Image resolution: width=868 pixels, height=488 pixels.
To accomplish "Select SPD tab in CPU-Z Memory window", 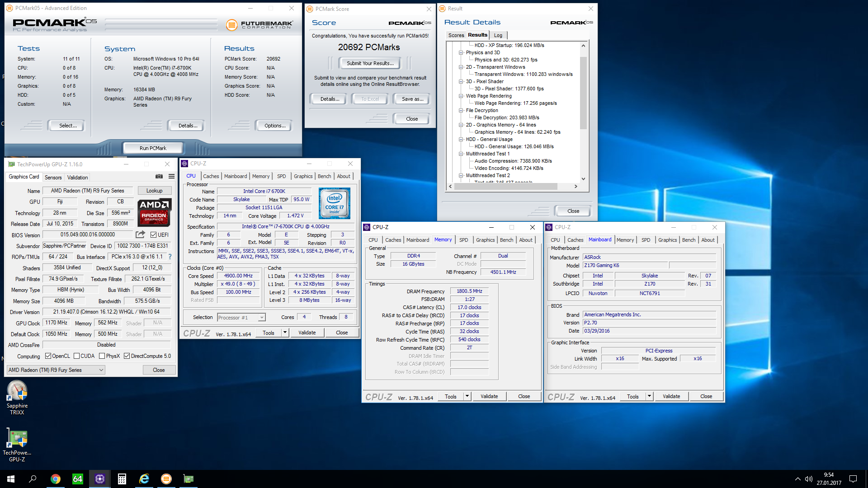I will coord(463,240).
